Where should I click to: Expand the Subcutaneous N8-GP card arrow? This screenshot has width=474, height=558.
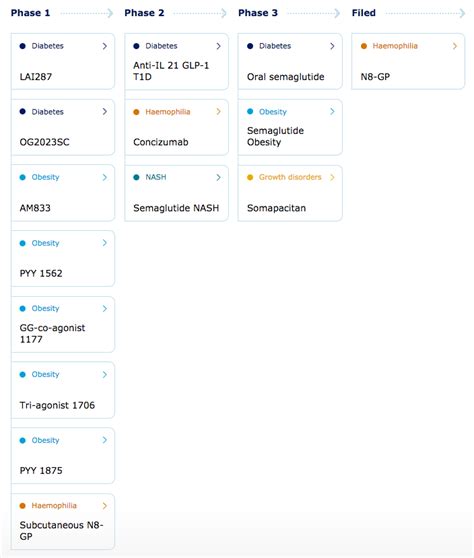105,506
